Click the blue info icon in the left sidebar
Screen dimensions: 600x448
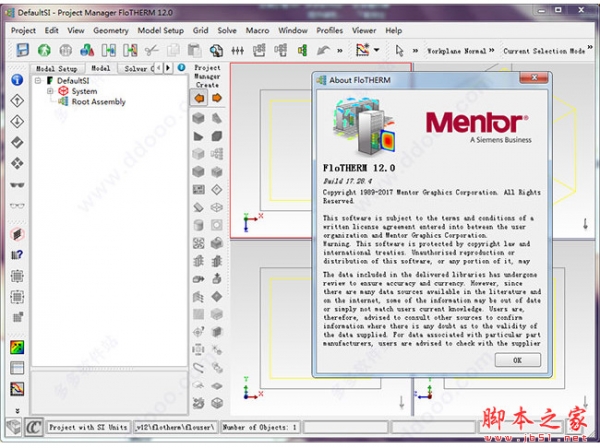click(x=17, y=80)
